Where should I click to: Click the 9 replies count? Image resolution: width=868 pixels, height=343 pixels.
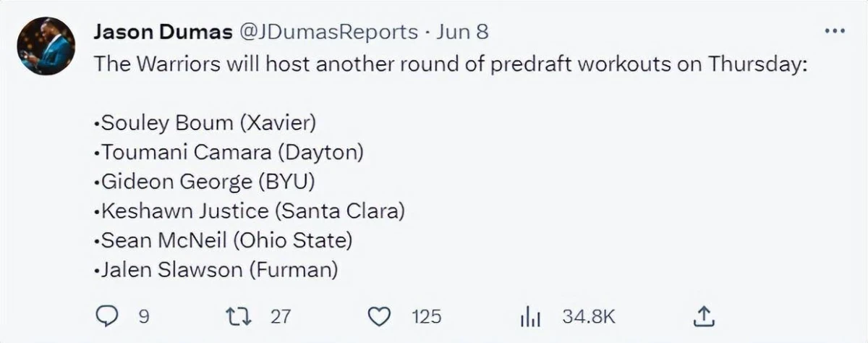pyautogui.click(x=143, y=317)
